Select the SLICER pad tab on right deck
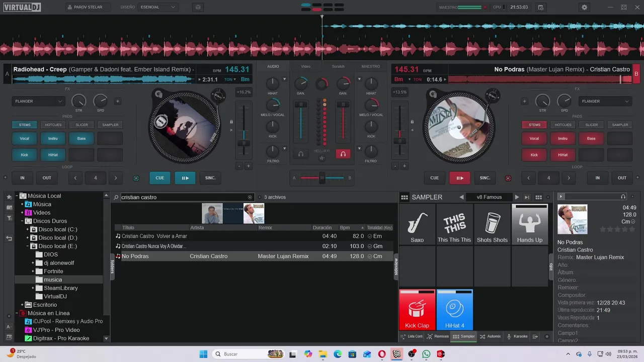Image resolution: width=644 pixels, height=362 pixels. coord(592,125)
